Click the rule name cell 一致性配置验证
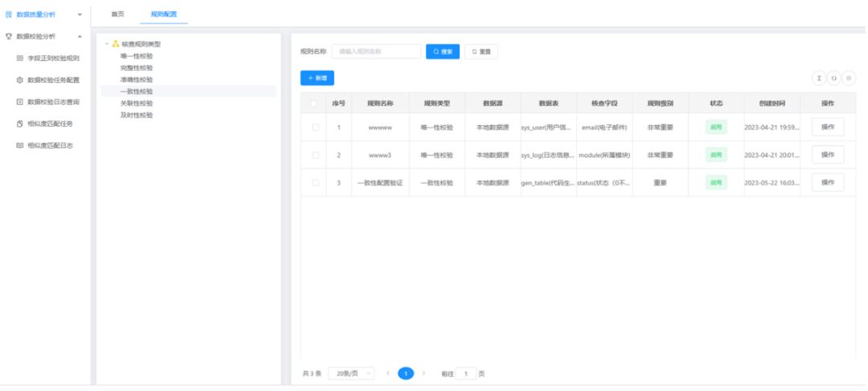This screenshot has width=868, height=391. tap(380, 182)
